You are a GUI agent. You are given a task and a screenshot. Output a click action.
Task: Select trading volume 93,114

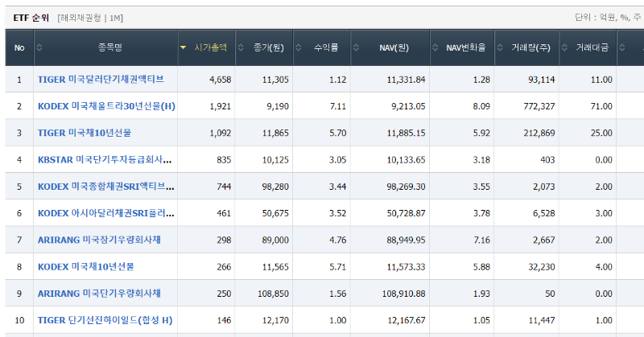coord(542,80)
